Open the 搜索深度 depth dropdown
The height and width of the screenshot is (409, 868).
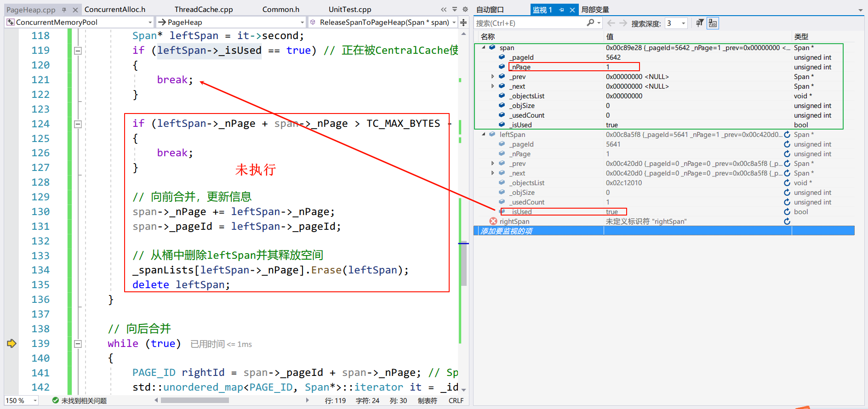(x=683, y=23)
